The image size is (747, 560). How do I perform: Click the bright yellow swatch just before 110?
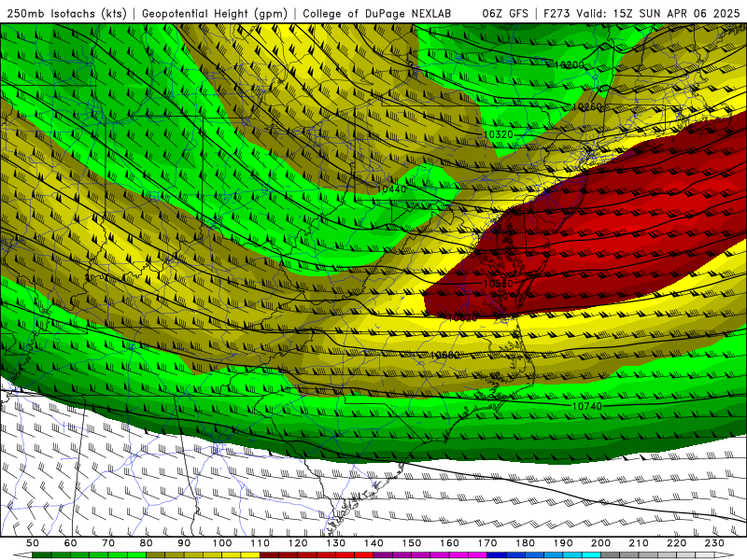pos(250,555)
